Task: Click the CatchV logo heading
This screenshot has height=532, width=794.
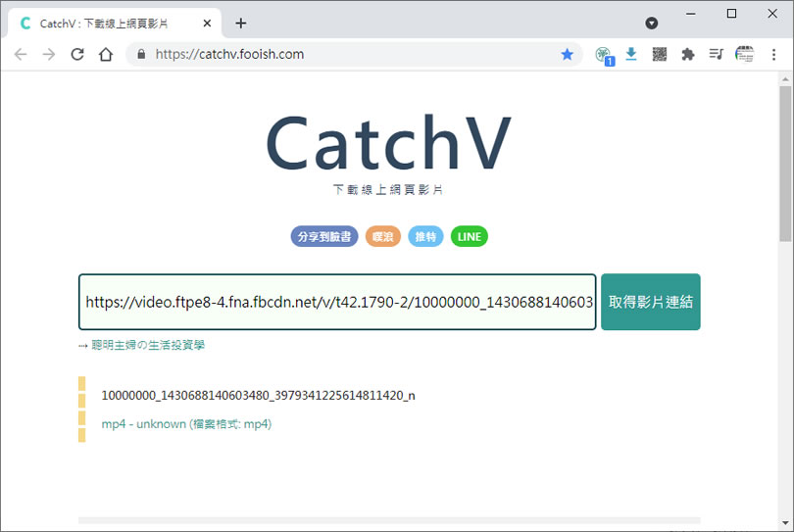Action: coord(388,142)
